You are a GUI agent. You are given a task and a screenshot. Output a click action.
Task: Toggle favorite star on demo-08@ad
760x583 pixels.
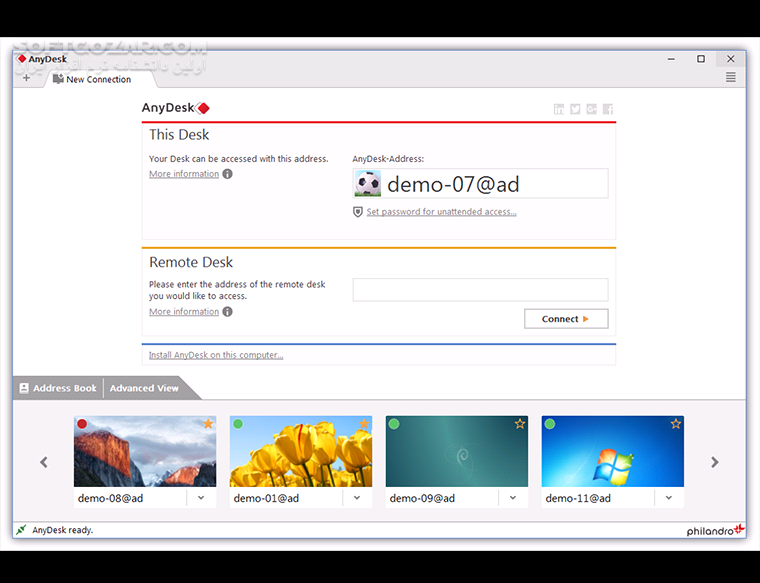click(x=208, y=424)
